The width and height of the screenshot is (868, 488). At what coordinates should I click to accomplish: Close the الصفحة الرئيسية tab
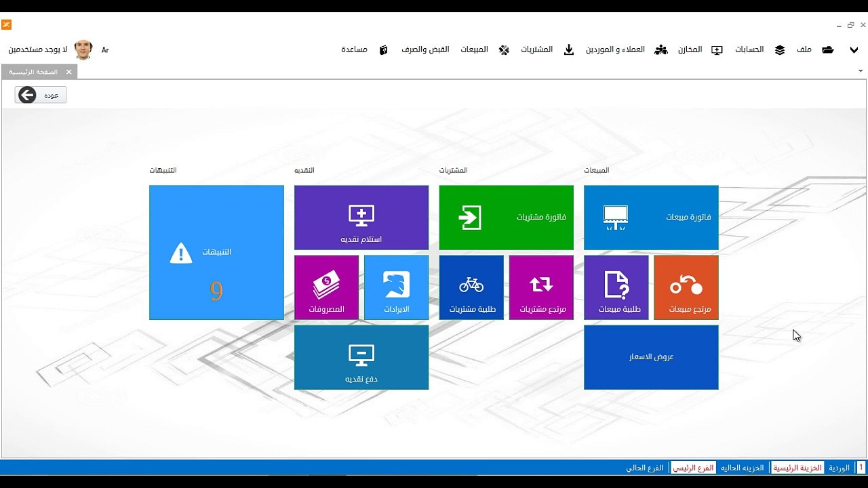pos(68,72)
